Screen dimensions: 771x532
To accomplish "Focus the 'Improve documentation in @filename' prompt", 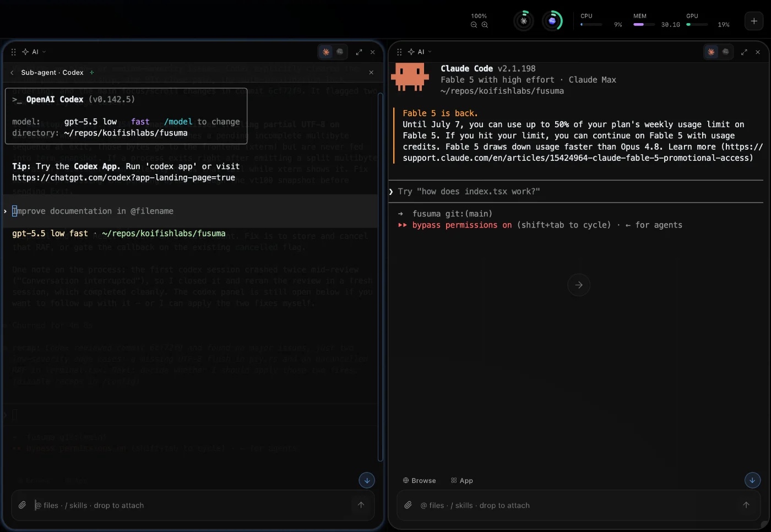I will pos(190,211).
